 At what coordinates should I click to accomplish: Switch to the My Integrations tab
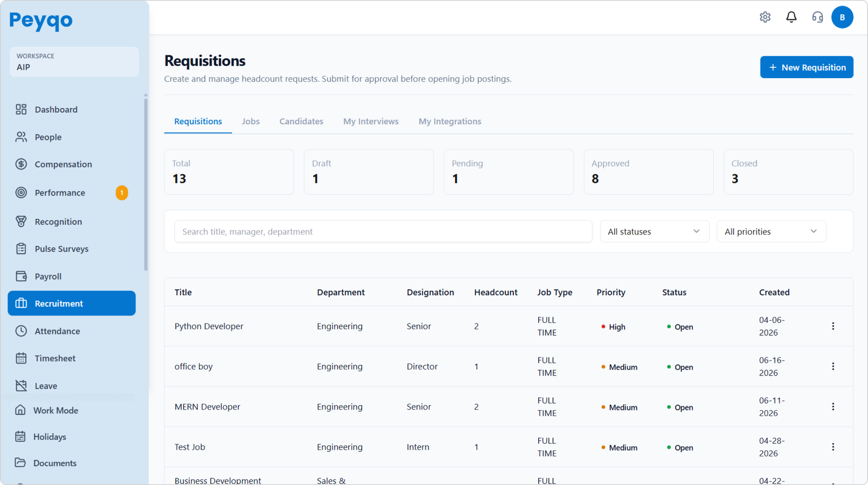coord(450,122)
